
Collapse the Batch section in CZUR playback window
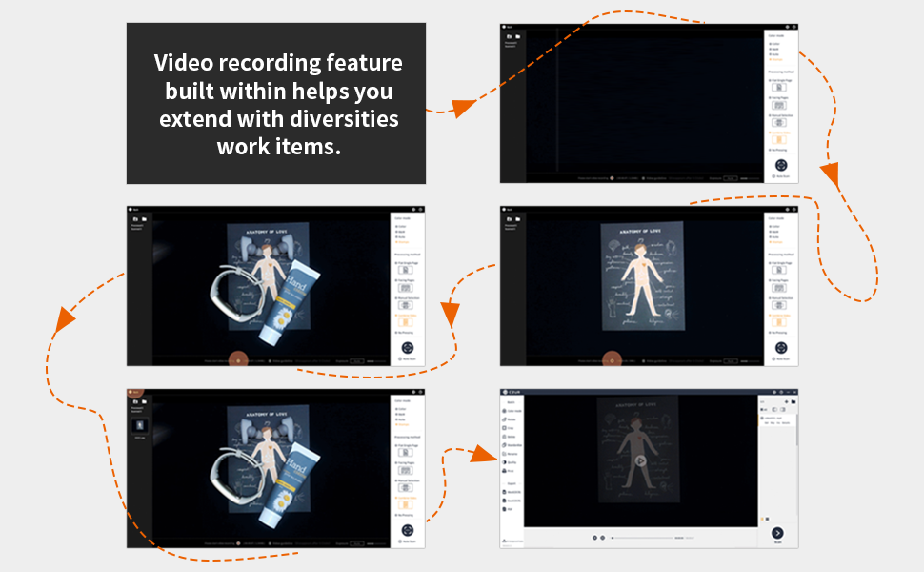pos(511,402)
